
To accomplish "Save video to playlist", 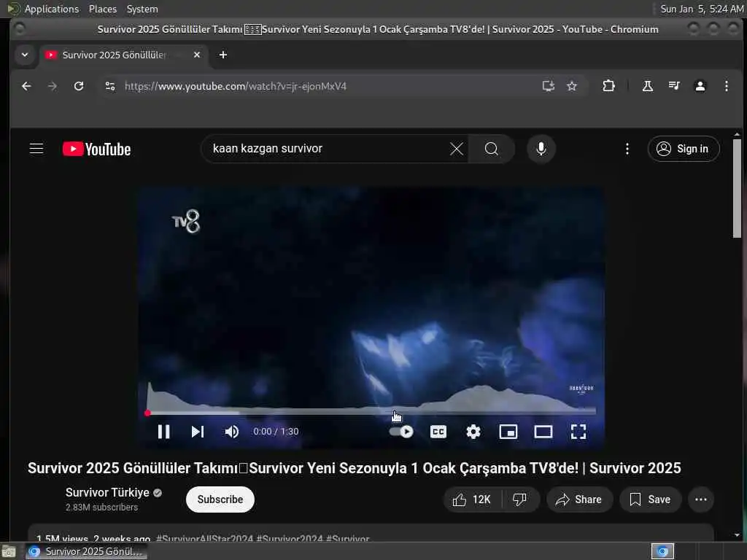I will [650, 499].
